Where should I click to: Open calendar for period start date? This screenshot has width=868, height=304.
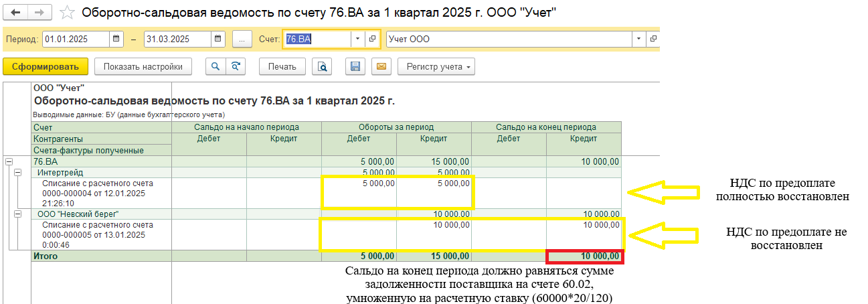[117, 39]
